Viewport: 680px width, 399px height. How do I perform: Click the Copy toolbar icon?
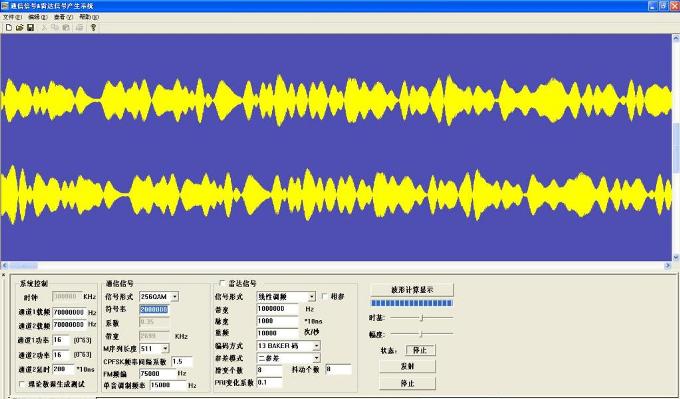coord(55,27)
